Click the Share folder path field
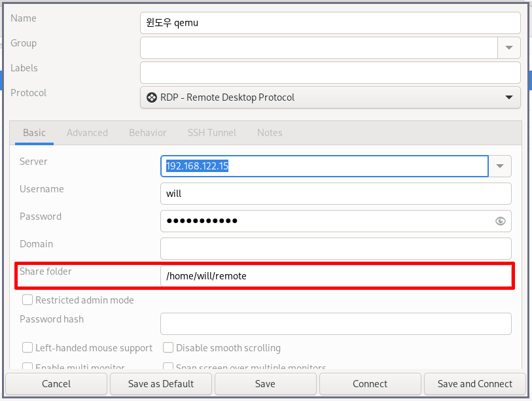Screen dimensions: 532x401 tap(336, 276)
